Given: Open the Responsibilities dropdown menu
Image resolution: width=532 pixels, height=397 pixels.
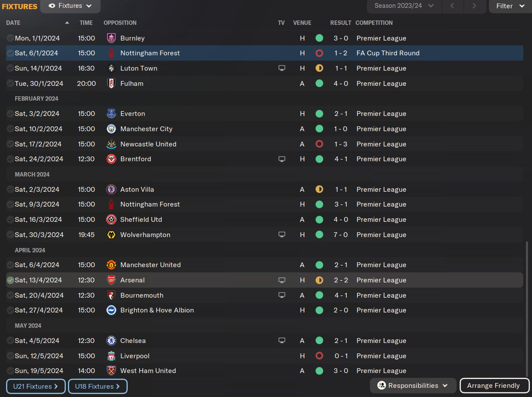Looking at the screenshot, I should [x=413, y=386].
